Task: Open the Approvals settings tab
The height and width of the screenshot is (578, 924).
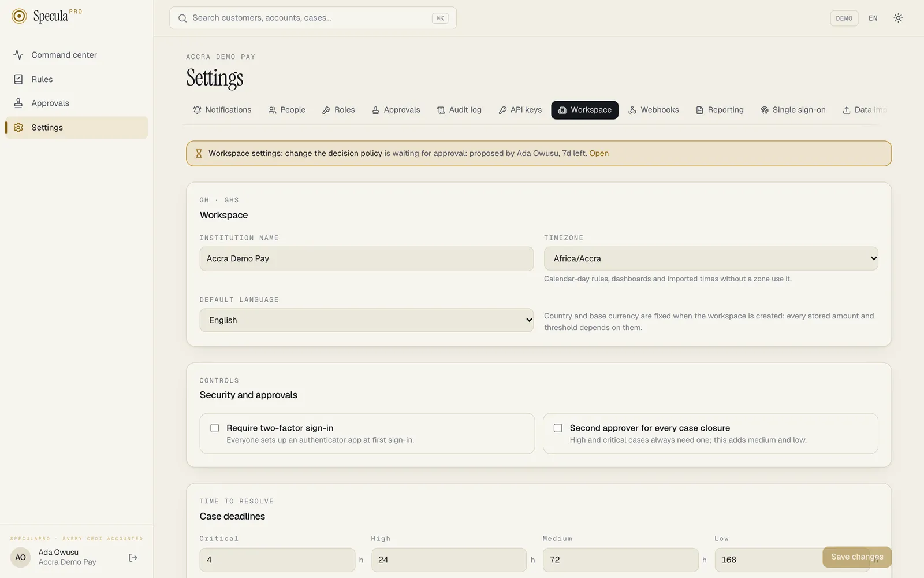Action: 396,110
